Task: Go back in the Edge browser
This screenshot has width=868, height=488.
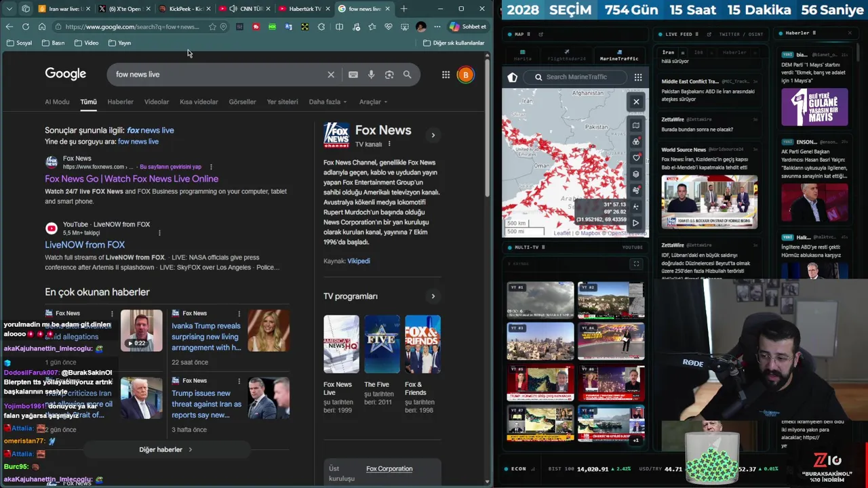Action: [9, 26]
